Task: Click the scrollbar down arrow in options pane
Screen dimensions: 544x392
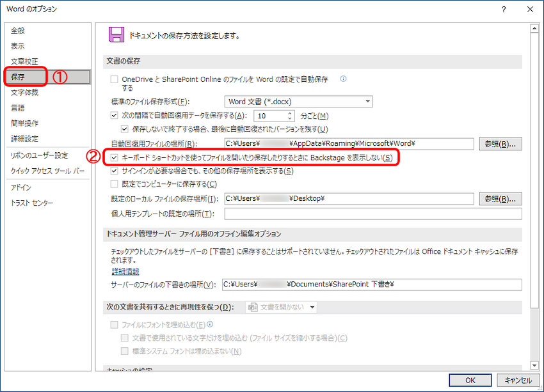Action: point(534,365)
